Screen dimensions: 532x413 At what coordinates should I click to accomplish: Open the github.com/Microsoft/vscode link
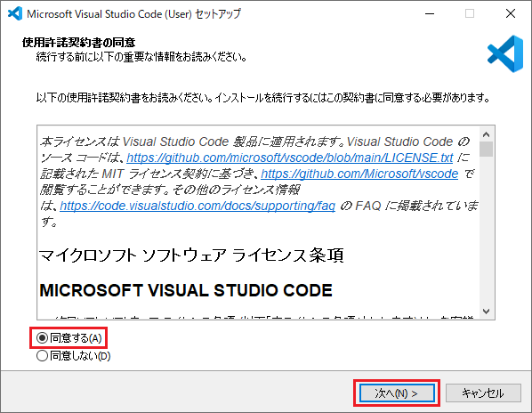pos(359,174)
